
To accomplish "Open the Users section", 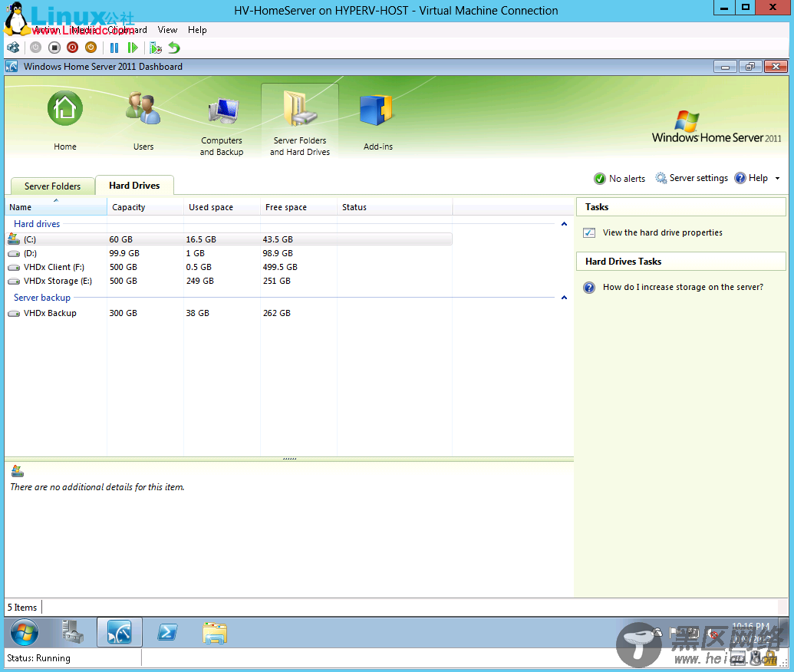I will (x=143, y=121).
